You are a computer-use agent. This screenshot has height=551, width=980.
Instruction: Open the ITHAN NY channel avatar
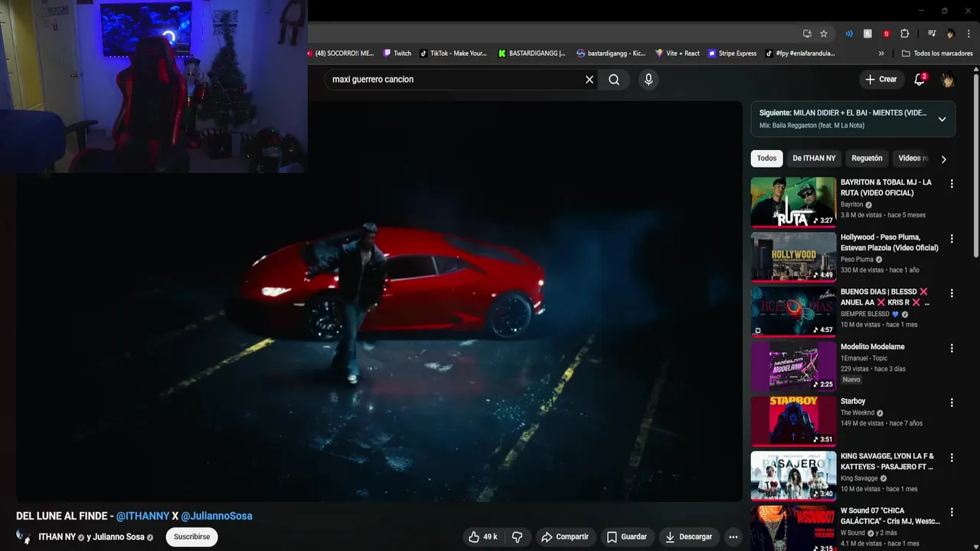click(x=24, y=536)
